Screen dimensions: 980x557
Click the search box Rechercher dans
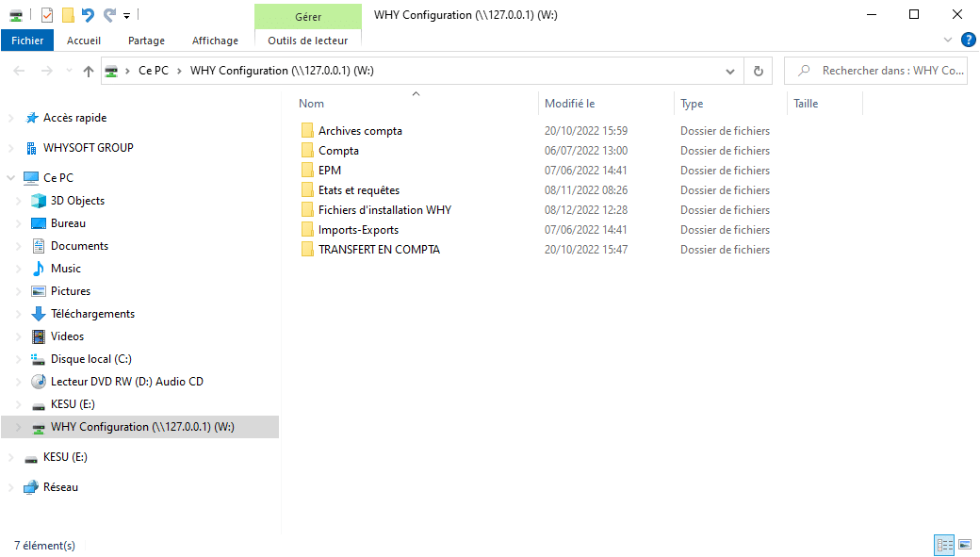pos(875,71)
